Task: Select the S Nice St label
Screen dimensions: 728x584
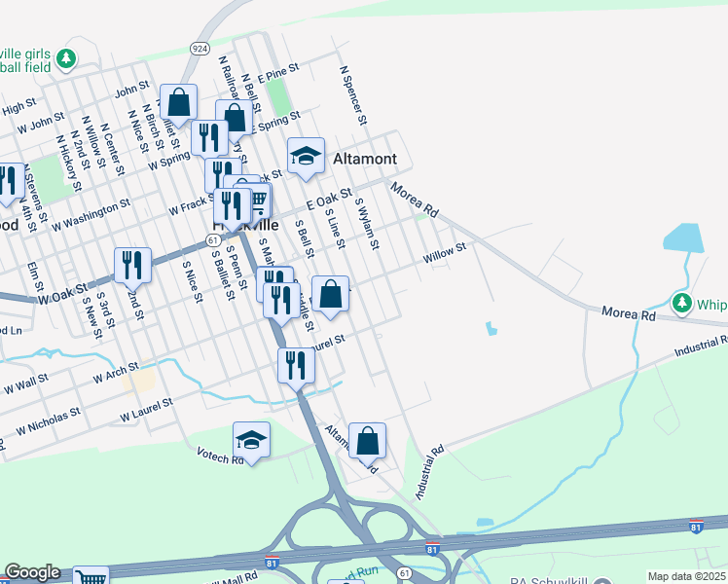Action: [193, 282]
